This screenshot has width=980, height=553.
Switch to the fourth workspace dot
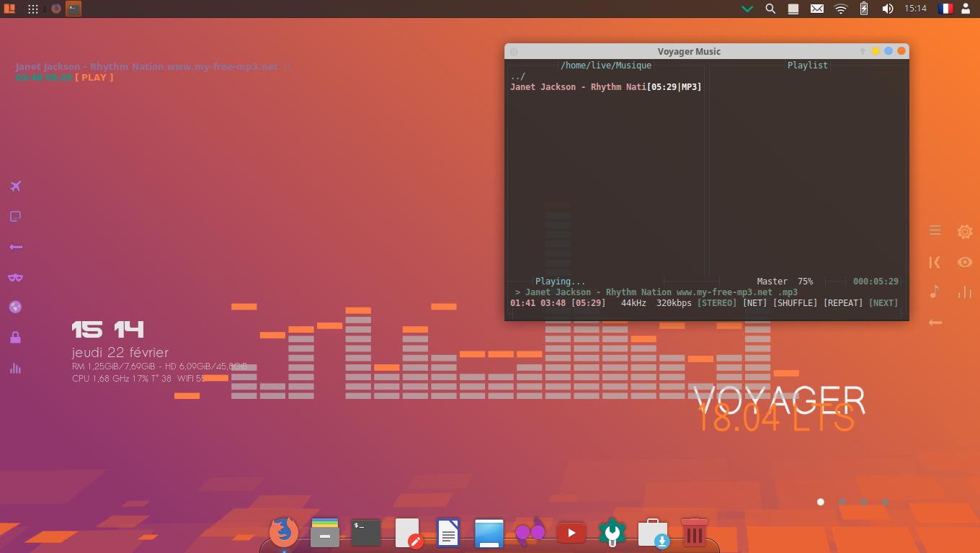(885, 502)
